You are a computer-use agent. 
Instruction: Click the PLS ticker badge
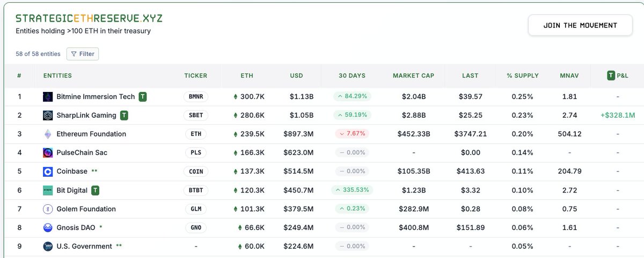click(x=195, y=153)
